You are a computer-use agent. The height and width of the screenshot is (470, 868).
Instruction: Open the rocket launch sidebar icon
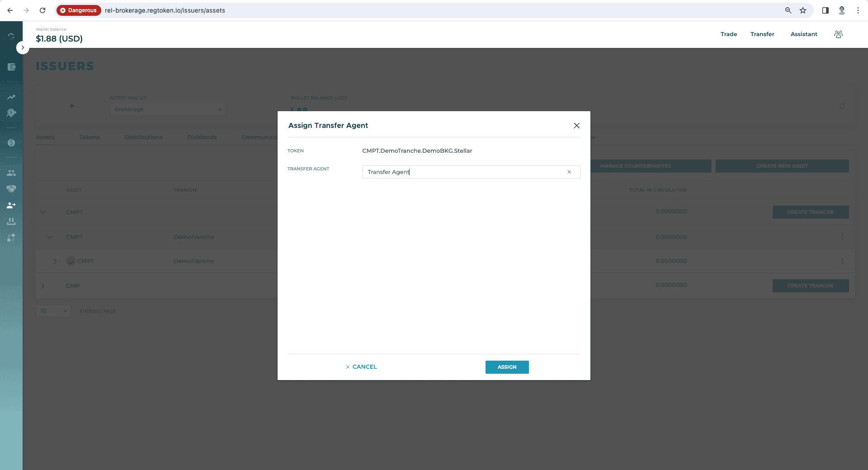coord(11,113)
